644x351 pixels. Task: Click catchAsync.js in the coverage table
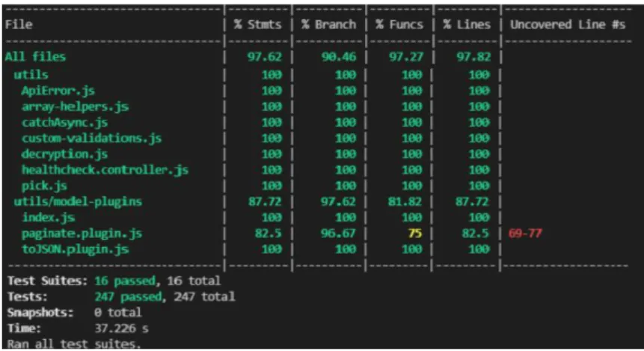64,123
